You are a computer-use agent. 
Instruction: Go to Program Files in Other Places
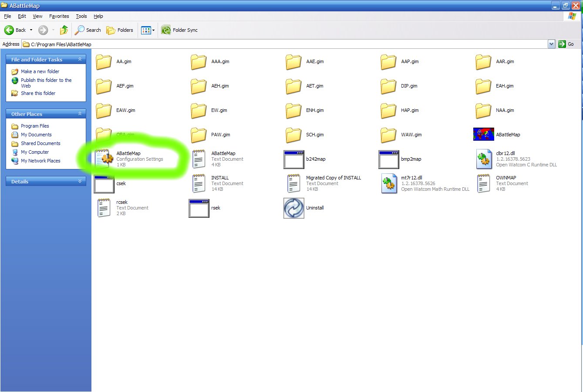(x=35, y=126)
